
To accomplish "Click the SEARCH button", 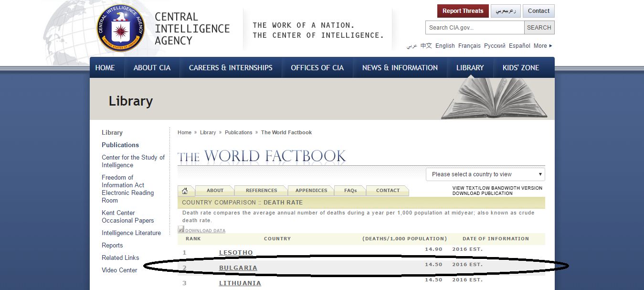I will point(539,28).
